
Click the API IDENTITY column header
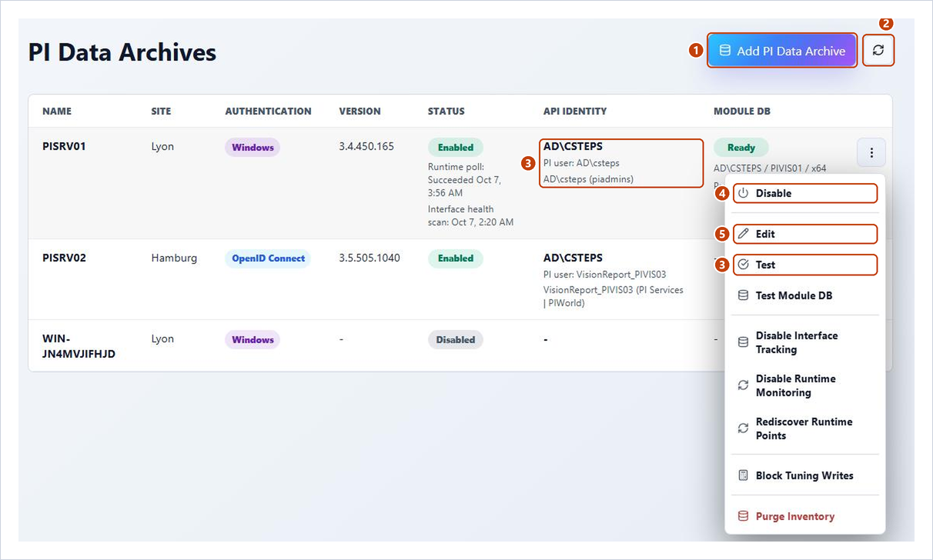(x=575, y=111)
